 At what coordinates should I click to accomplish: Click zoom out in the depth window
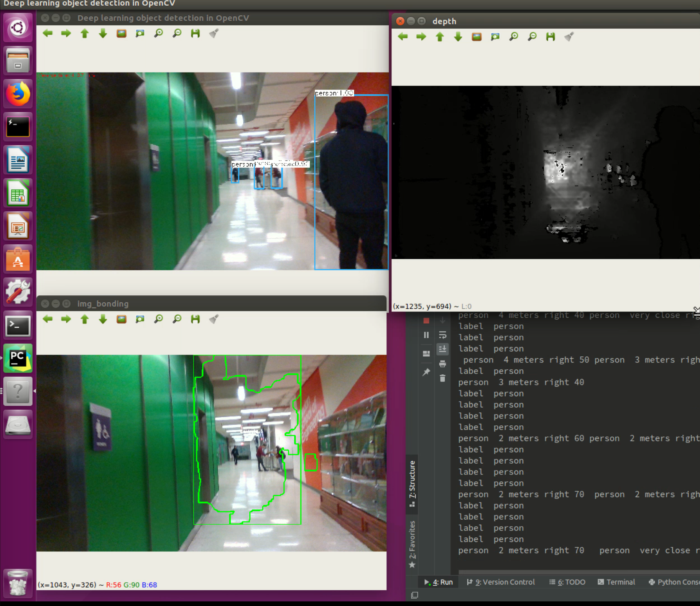coord(532,37)
